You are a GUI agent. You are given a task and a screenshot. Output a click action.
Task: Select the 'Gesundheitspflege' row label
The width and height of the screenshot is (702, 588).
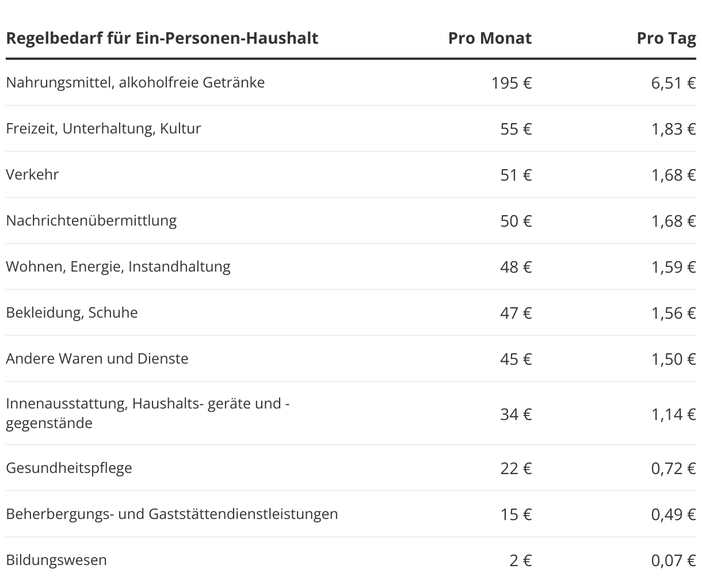(x=69, y=468)
